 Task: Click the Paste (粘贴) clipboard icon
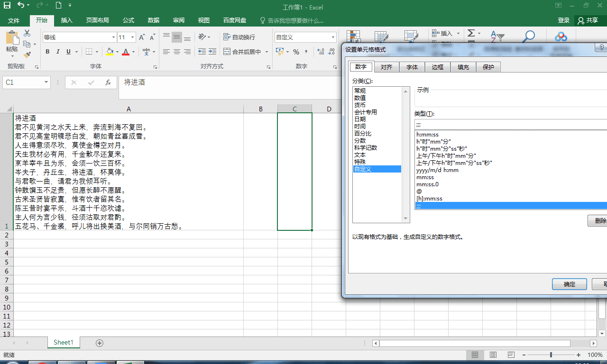point(12,38)
